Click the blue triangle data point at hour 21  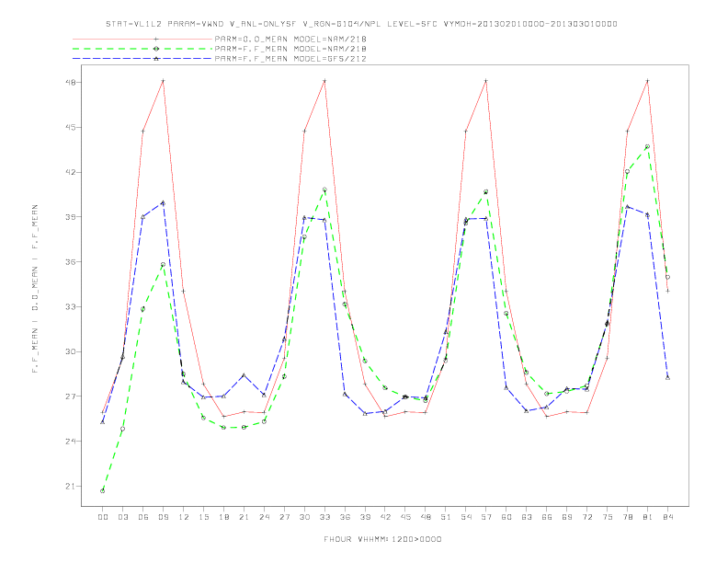click(244, 375)
